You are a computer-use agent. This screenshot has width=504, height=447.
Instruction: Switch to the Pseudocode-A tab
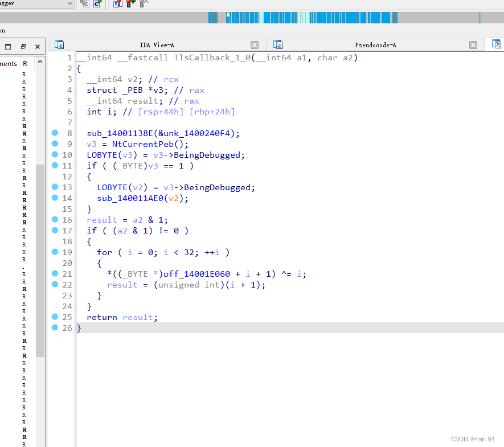pyautogui.click(x=375, y=45)
